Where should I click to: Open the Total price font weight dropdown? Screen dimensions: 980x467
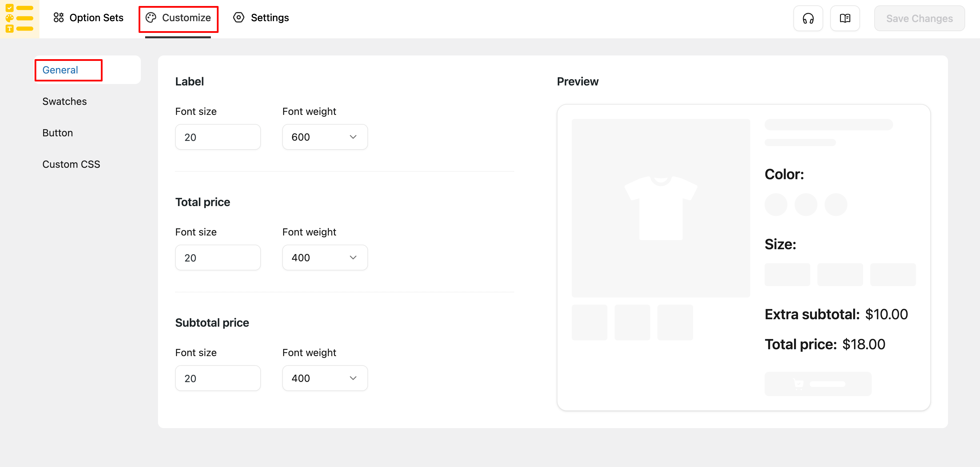325,258
